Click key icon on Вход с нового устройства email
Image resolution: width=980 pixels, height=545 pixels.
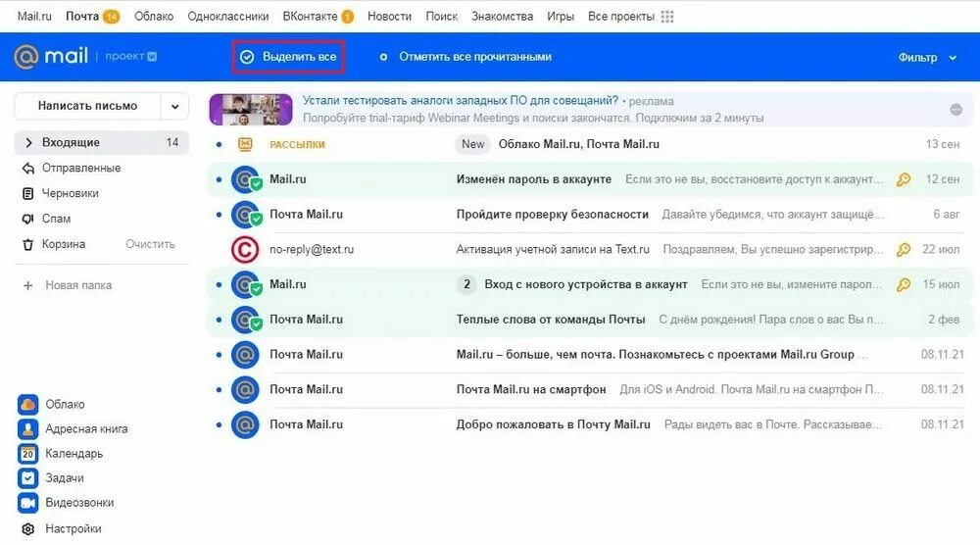(904, 285)
